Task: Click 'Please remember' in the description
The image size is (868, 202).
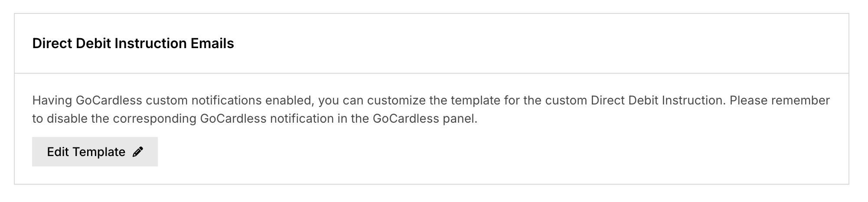Action: pos(780,101)
